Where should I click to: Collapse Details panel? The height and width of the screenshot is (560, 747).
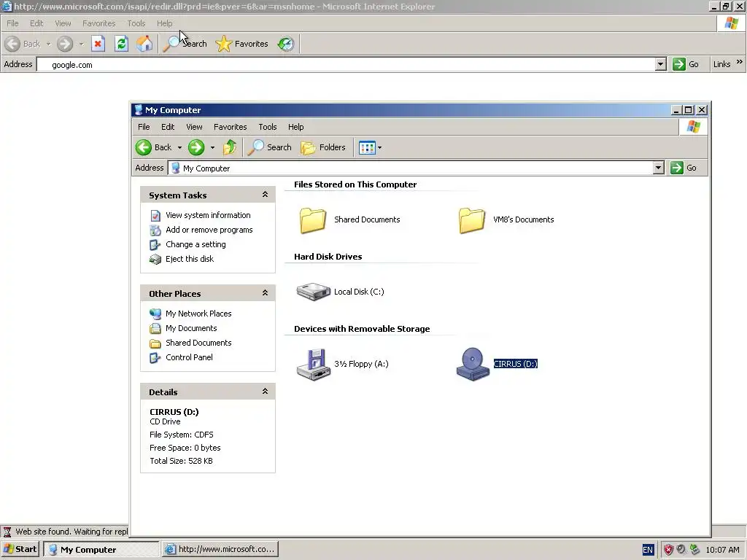point(265,392)
